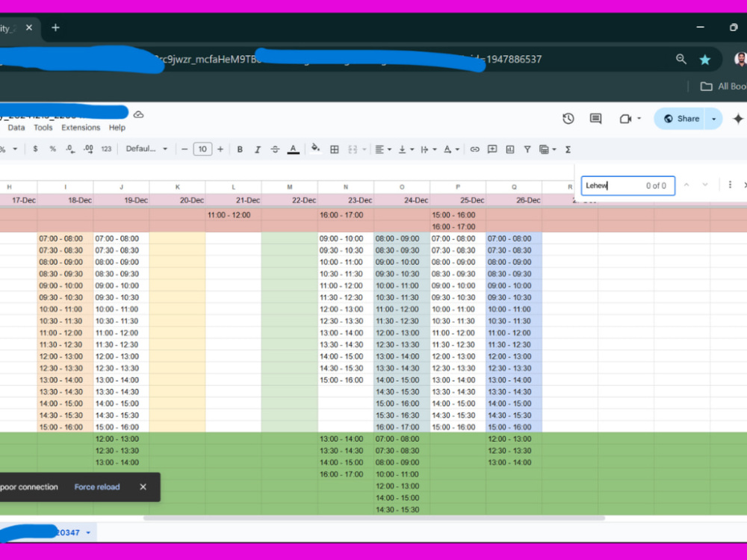Open zoom percentage dropdown arrow

click(15, 149)
